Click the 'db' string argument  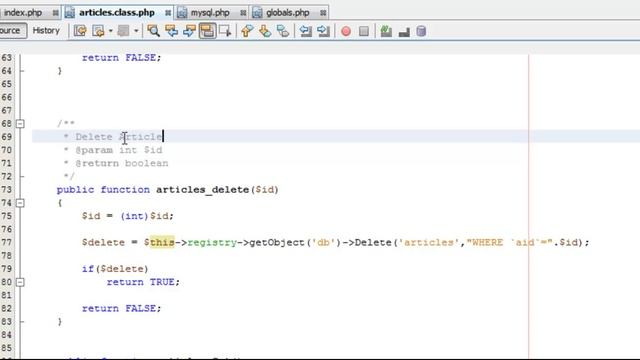point(324,242)
